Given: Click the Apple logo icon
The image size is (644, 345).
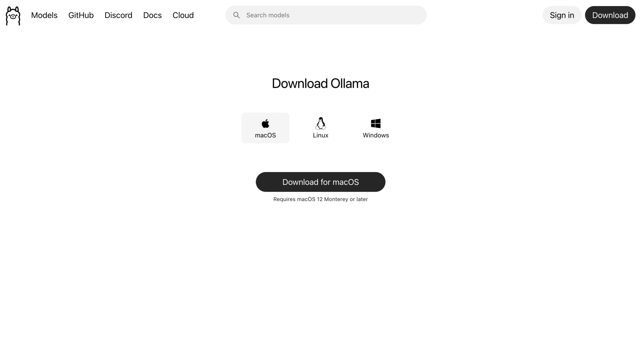Looking at the screenshot, I should 265,123.
